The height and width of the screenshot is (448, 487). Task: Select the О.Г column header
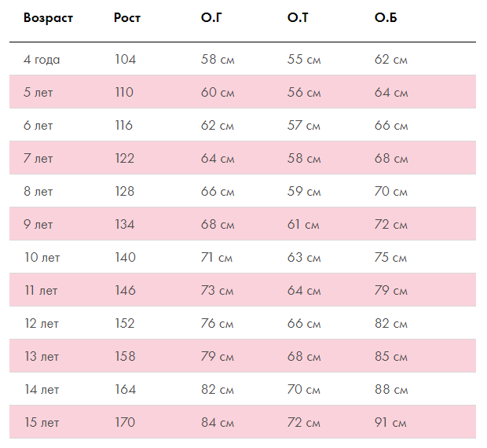click(x=211, y=18)
